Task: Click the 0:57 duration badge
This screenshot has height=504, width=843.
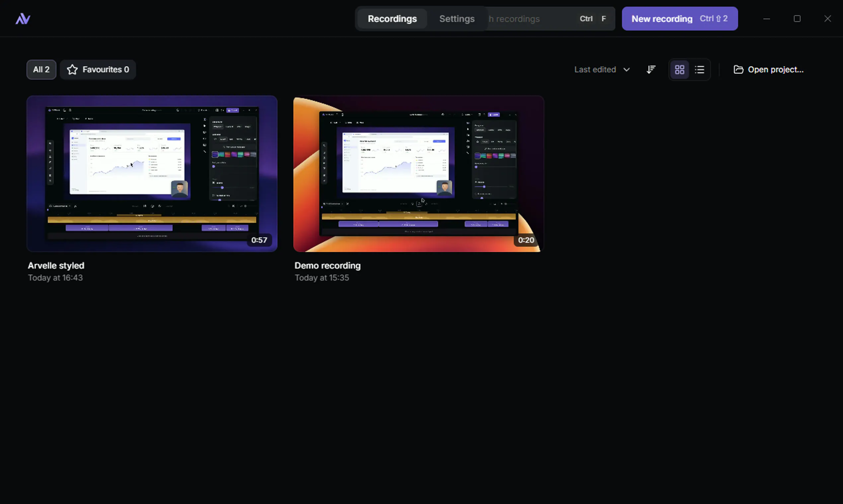Action: pyautogui.click(x=259, y=240)
